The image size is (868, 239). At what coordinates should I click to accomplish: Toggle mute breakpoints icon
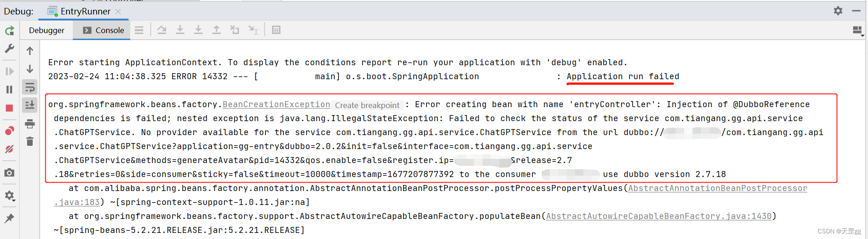coord(9,149)
